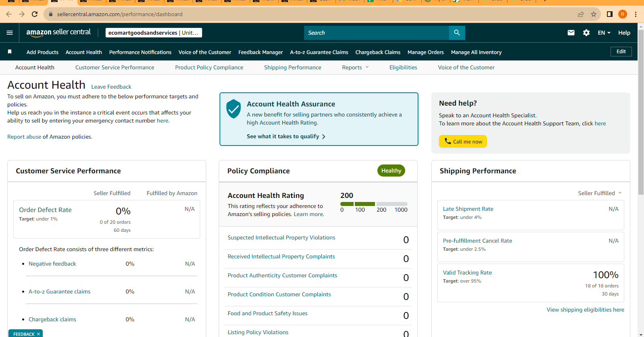Open the settings gear icon

point(586,33)
